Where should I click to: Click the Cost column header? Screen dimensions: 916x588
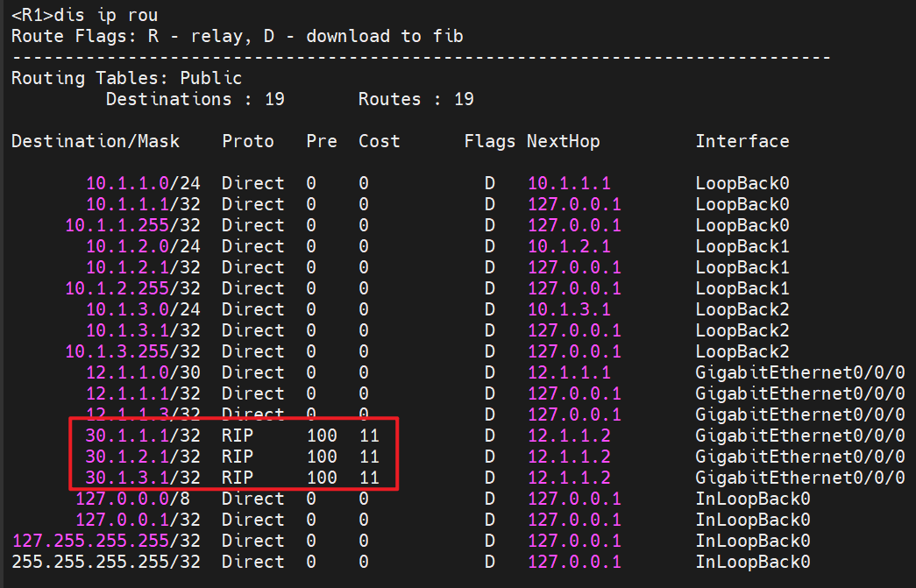coord(379,141)
